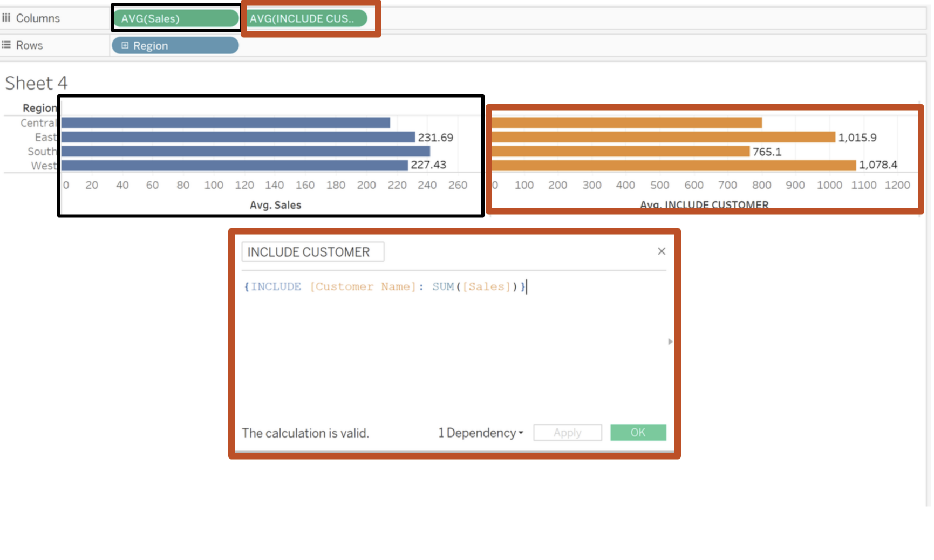Click the Rows shelf icon
Image resolution: width=934 pixels, height=560 pixels.
point(6,45)
